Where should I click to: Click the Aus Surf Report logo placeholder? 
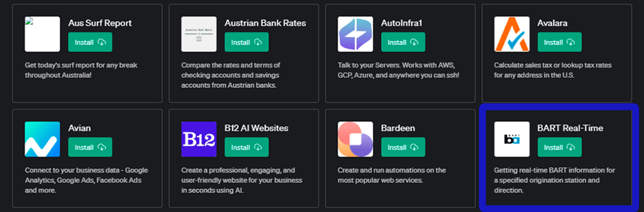tap(42, 34)
